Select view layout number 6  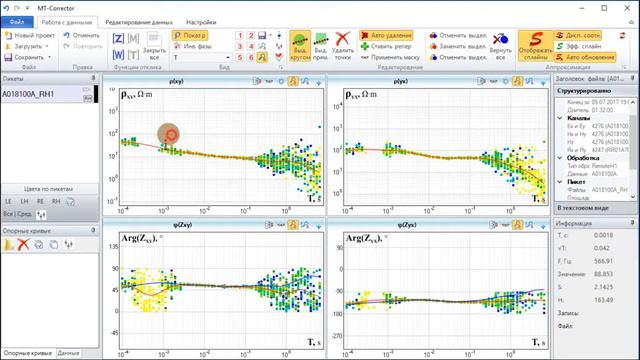coord(251,58)
